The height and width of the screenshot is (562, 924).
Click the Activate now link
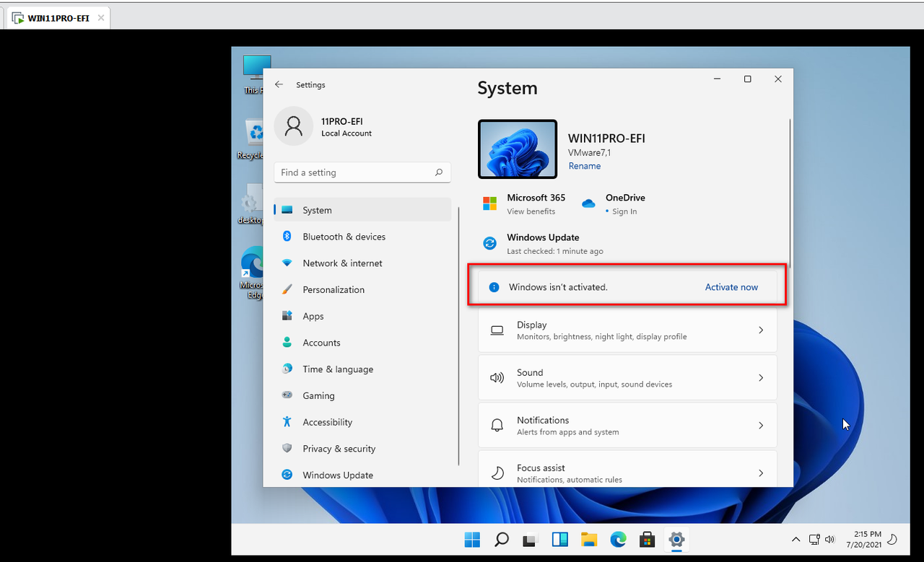pyautogui.click(x=731, y=287)
